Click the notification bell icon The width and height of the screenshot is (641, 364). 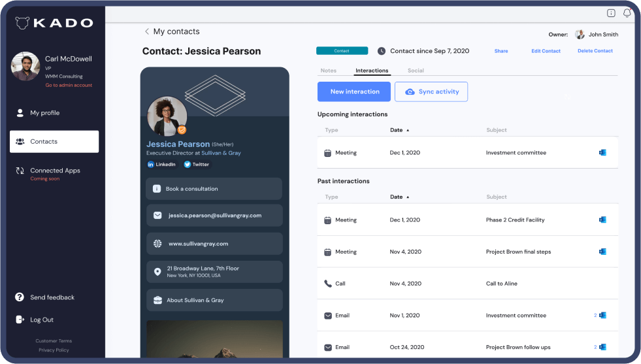627,12
